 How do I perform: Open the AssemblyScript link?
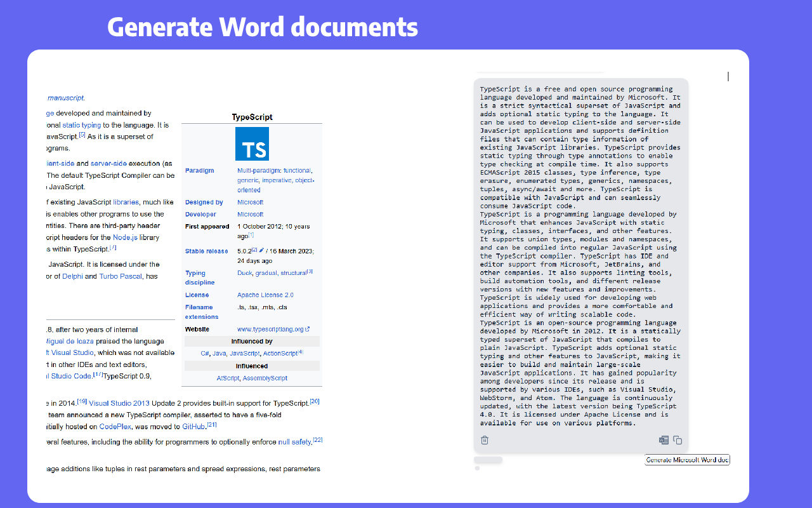265,378
